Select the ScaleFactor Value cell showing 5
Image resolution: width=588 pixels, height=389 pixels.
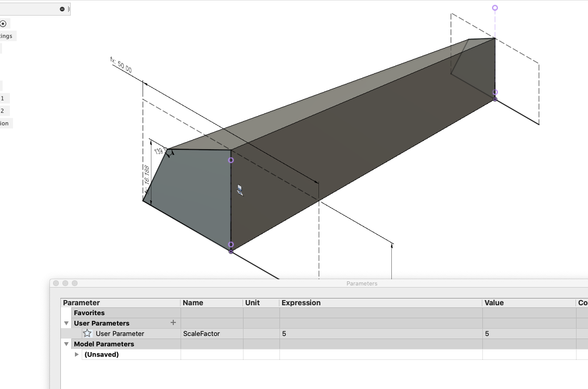529,333
